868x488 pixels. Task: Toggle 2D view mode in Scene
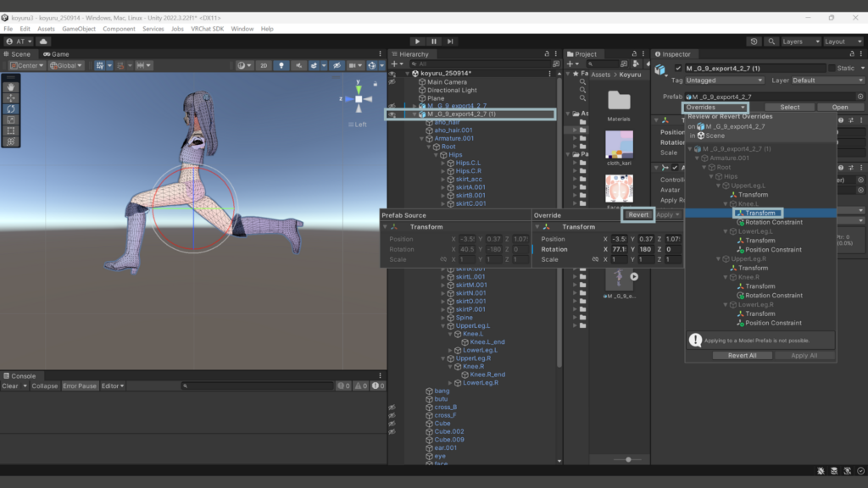[x=264, y=65]
